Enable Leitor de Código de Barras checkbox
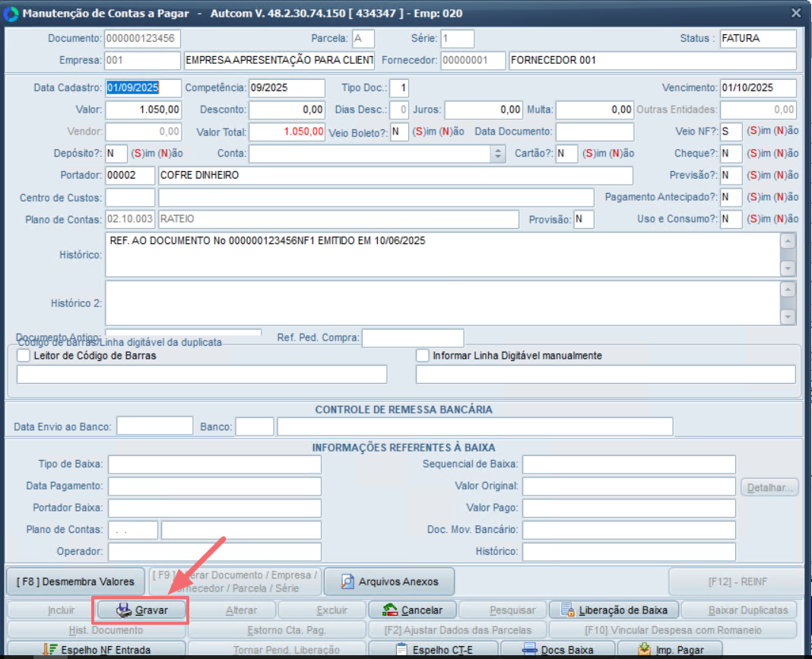The width and height of the screenshot is (812, 659). pos(24,356)
